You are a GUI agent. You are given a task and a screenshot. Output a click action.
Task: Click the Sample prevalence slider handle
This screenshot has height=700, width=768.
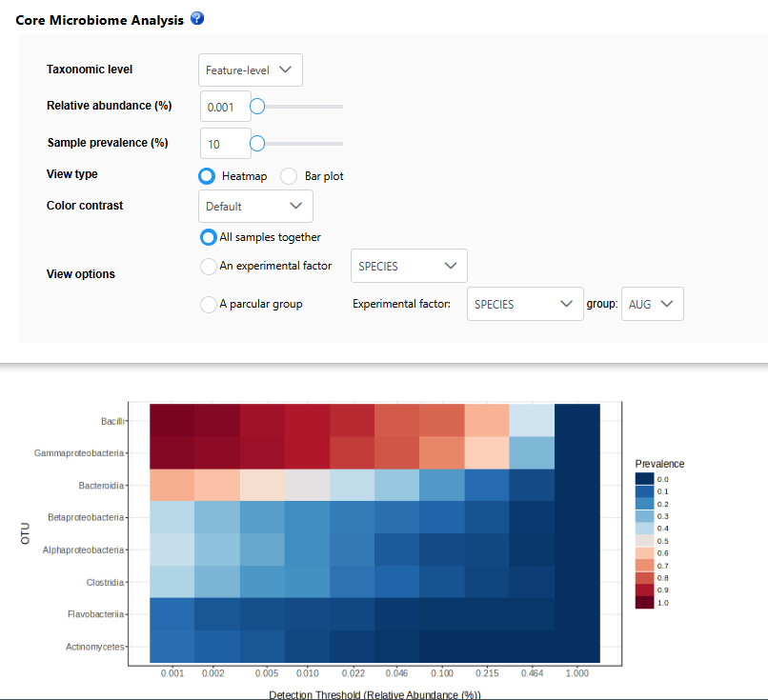click(x=256, y=144)
